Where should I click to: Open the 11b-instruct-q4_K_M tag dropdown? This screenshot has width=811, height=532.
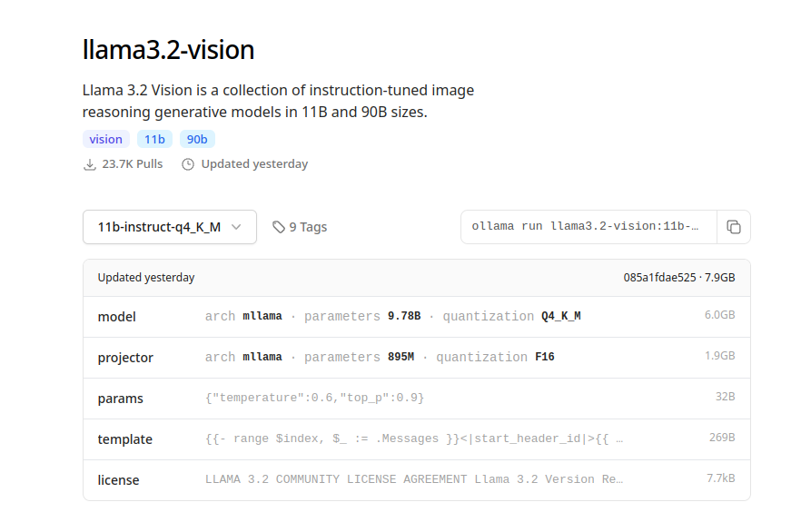169,227
